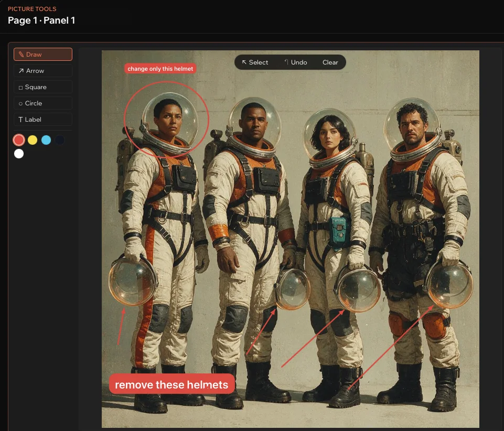Click the Select button in canvas toolbar
The image size is (504, 431).
tap(255, 62)
